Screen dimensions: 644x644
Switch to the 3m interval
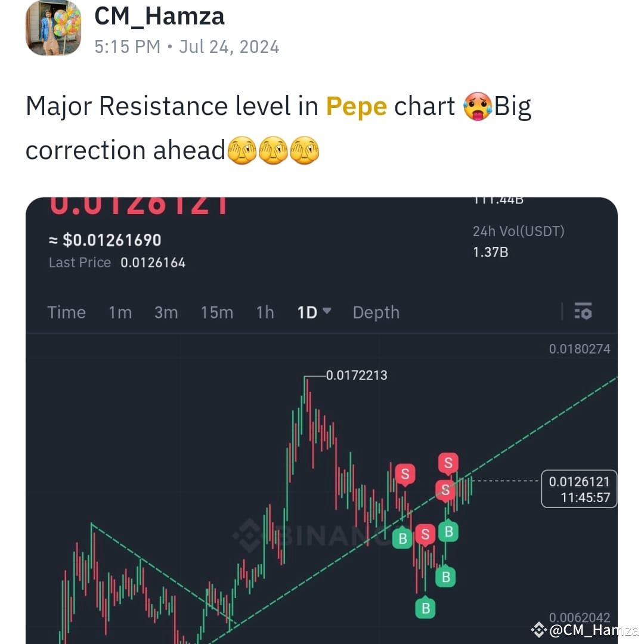166,312
